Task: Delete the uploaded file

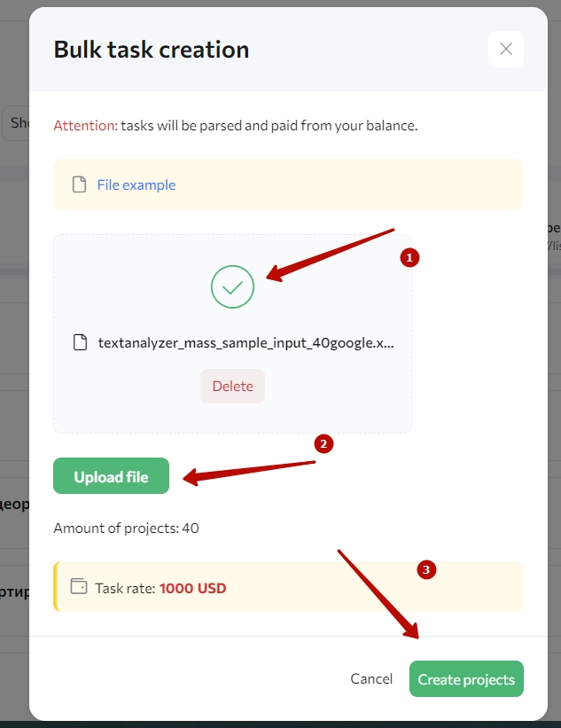Action: click(232, 386)
